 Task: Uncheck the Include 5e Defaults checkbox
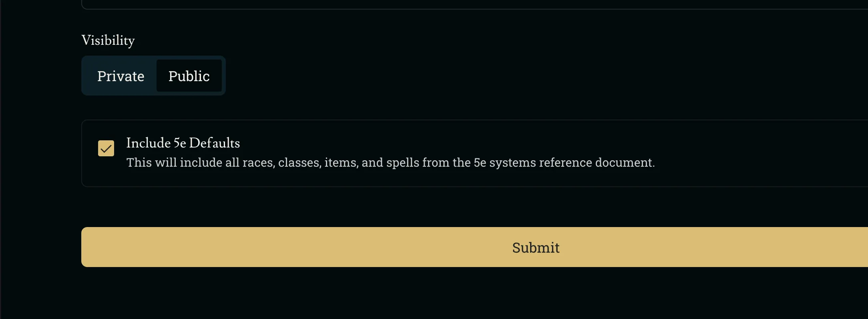106,148
